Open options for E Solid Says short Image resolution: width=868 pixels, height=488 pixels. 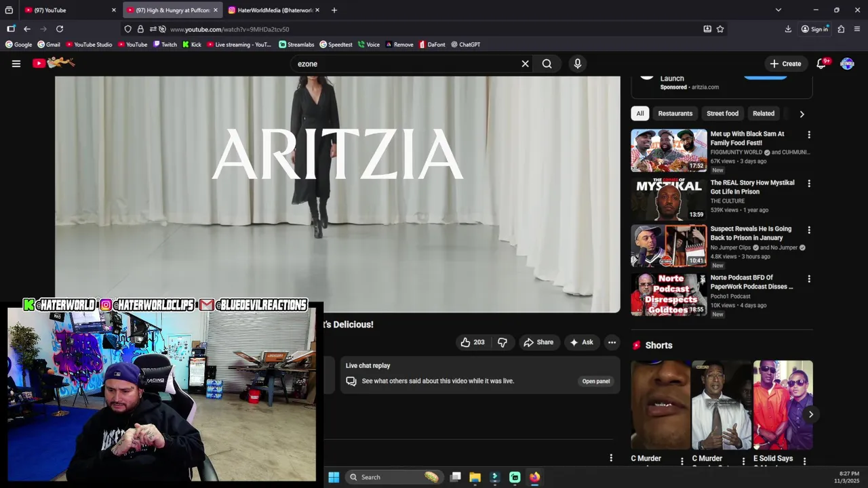(805, 461)
